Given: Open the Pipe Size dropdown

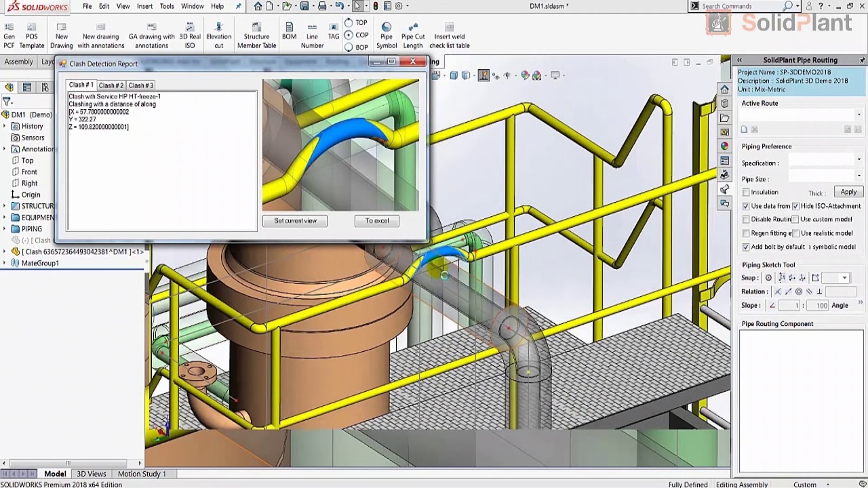Looking at the screenshot, I should coord(859,176).
